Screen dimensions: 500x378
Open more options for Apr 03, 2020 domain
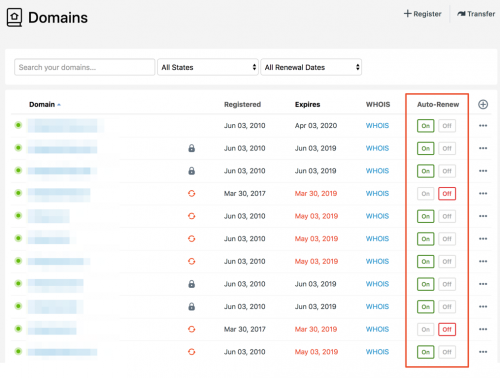pos(483,126)
